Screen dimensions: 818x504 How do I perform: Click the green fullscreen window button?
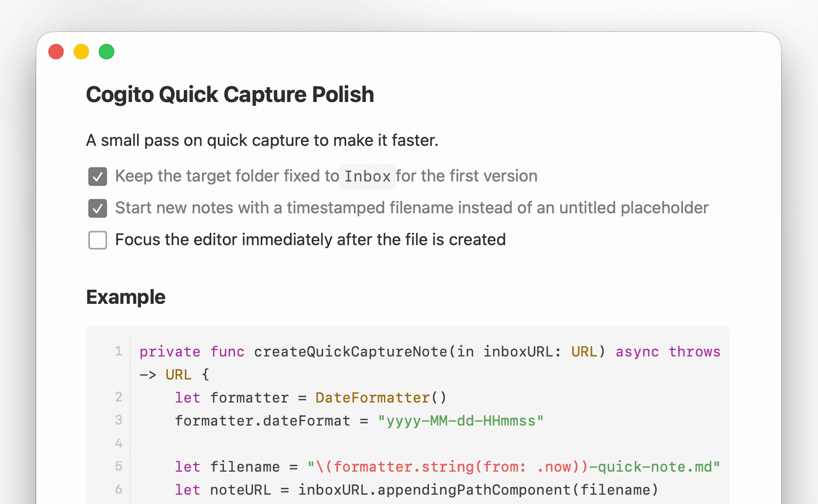[x=106, y=52]
